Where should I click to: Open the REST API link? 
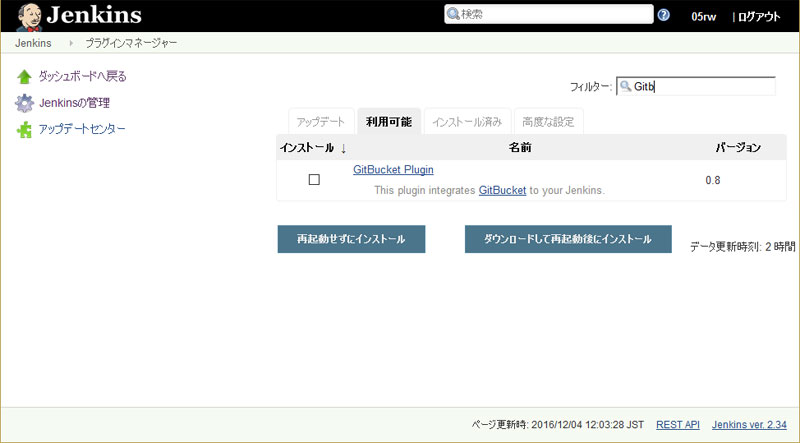678,425
